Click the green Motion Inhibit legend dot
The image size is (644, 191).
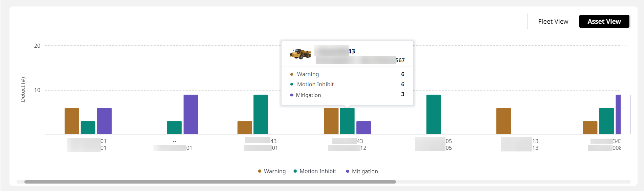point(295,171)
